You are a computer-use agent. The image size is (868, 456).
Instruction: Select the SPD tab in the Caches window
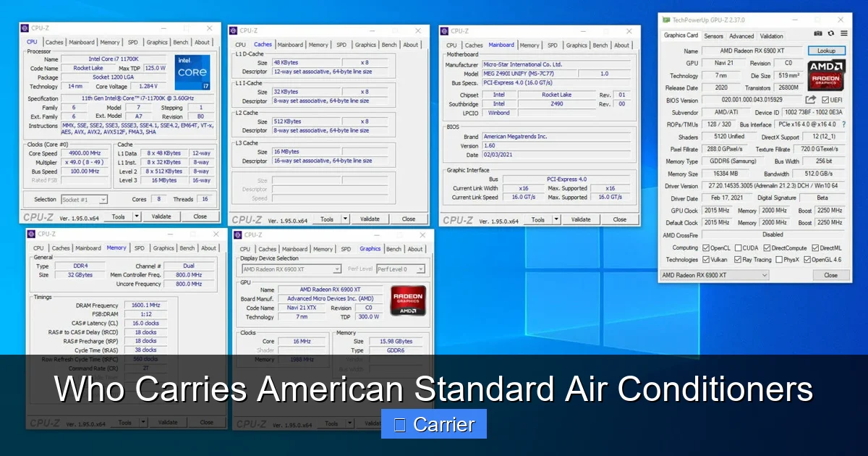coord(341,44)
